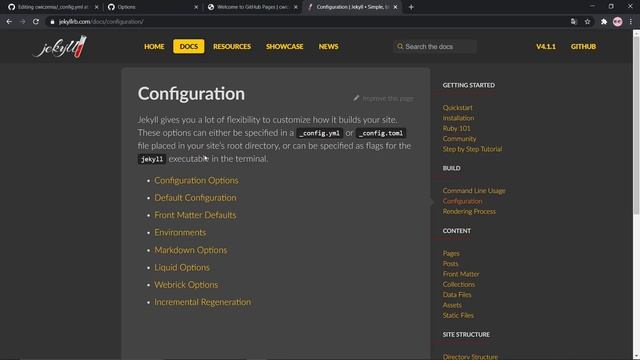Open the NEWS nav item
The height and width of the screenshot is (360, 640).
[329, 47]
